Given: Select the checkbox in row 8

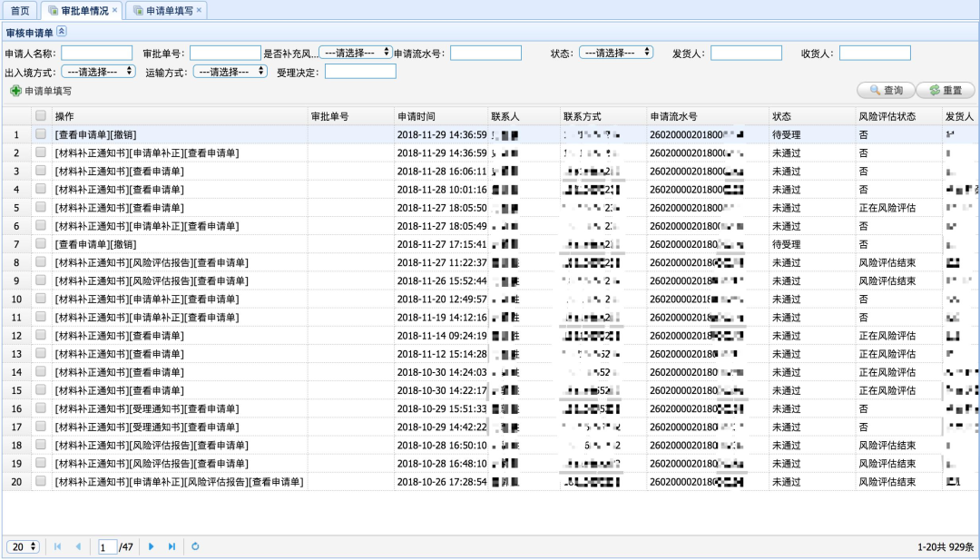Looking at the screenshot, I should pos(41,262).
